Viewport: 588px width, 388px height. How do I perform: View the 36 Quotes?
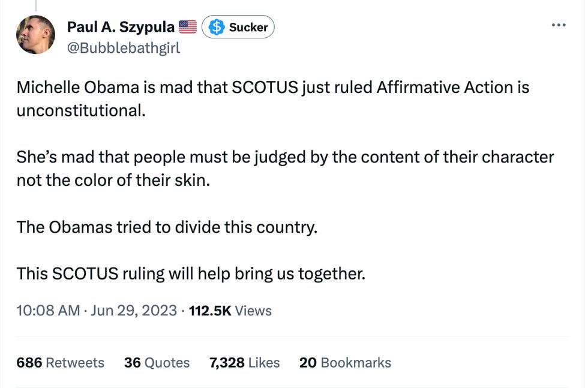coord(157,362)
